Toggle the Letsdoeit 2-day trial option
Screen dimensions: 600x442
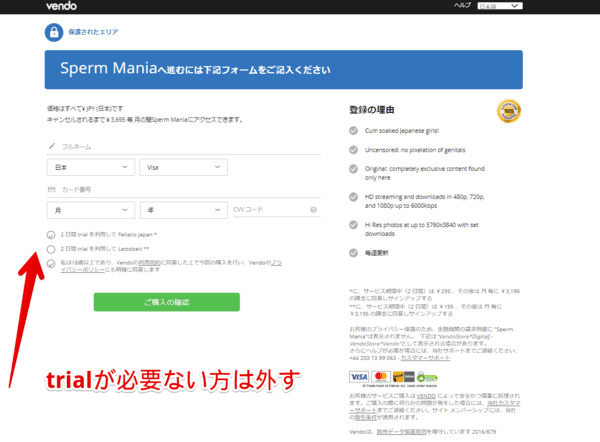pyautogui.click(x=51, y=249)
